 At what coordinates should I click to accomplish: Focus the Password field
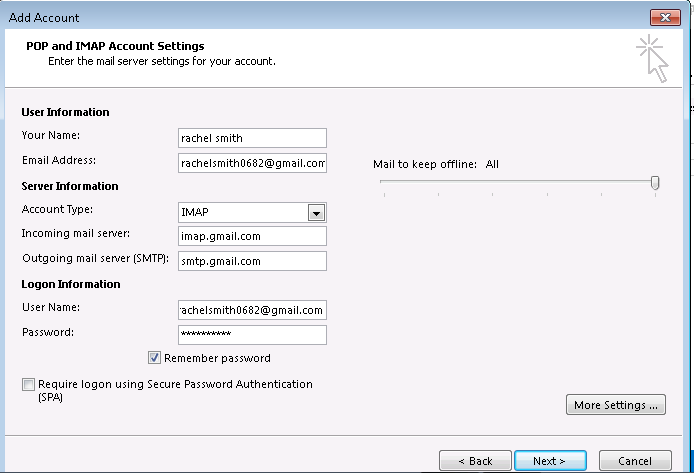pos(252,335)
